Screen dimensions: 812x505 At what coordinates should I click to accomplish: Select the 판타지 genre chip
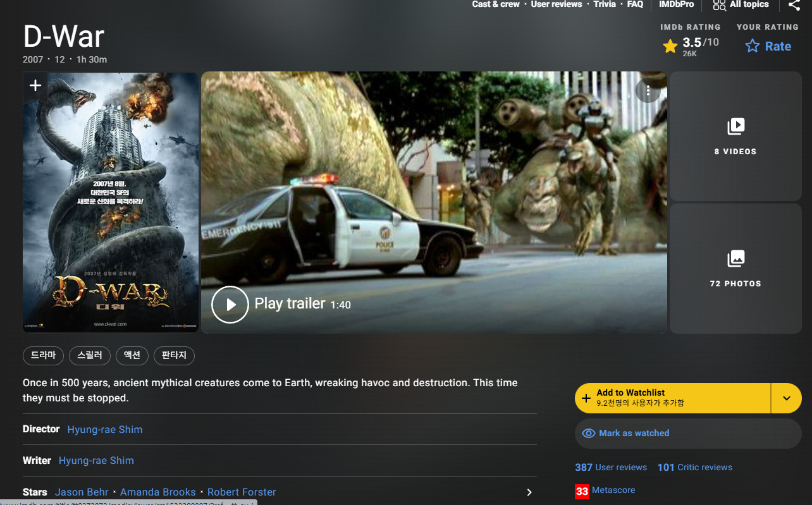pos(174,356)
